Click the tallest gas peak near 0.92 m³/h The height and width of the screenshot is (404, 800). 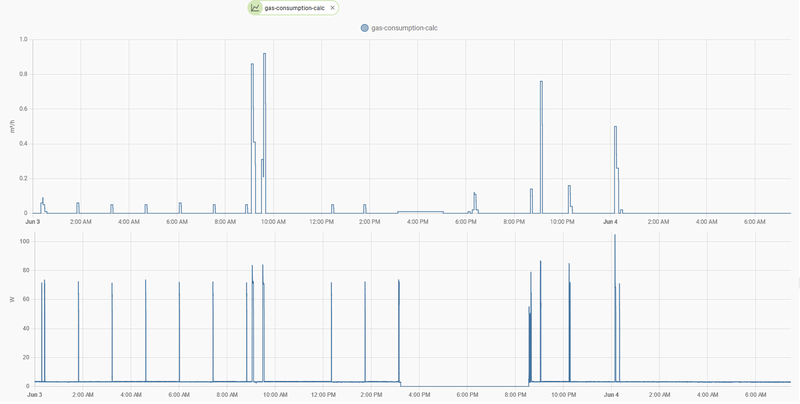264,54
